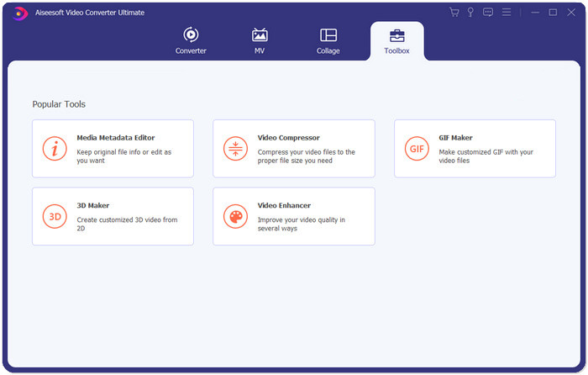The height and width of the screenshot is (375, 588).
Task: Maximize the application window
Action: (553, 13)
